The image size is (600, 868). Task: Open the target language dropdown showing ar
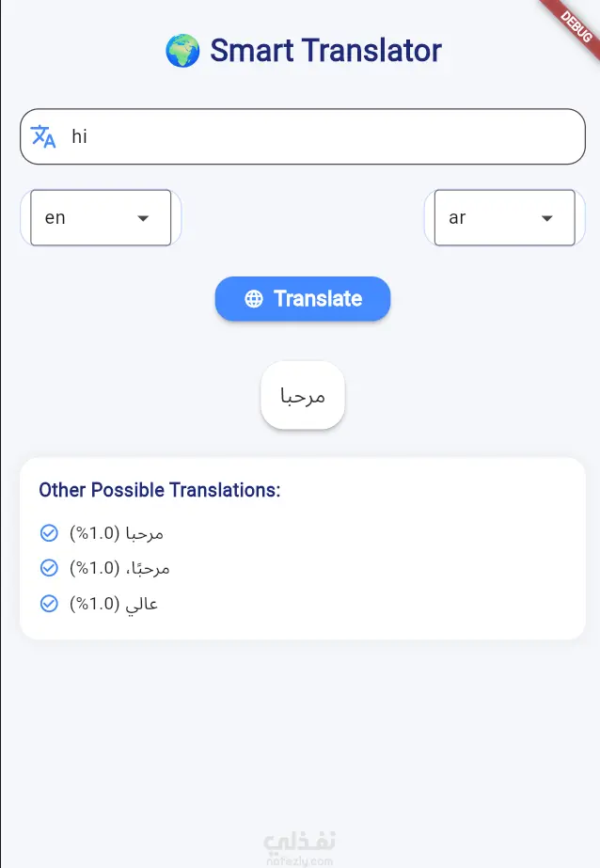point(503,217)
